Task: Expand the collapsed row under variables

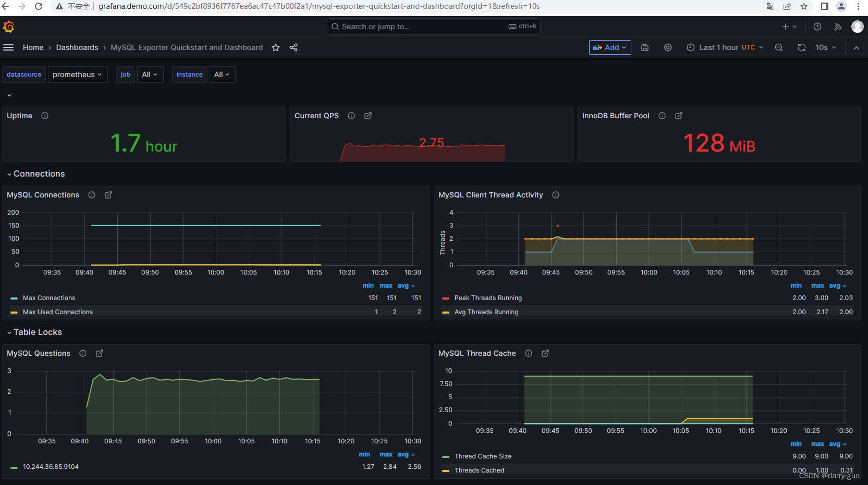Action: click(x=9, y=95)
